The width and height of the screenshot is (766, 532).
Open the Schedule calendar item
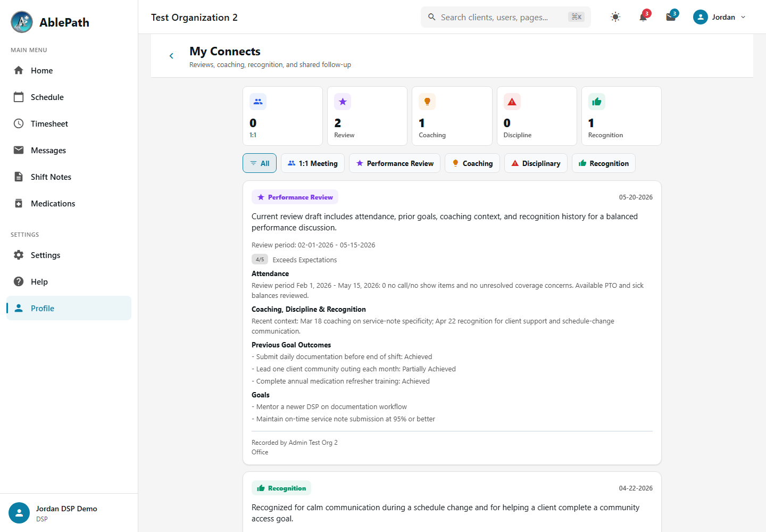click(69, 97)
